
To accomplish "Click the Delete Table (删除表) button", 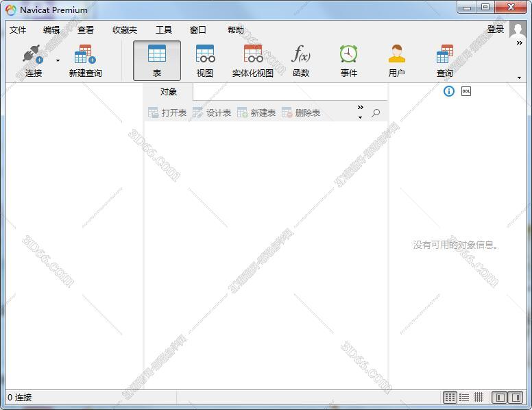I will click(301, 112).
